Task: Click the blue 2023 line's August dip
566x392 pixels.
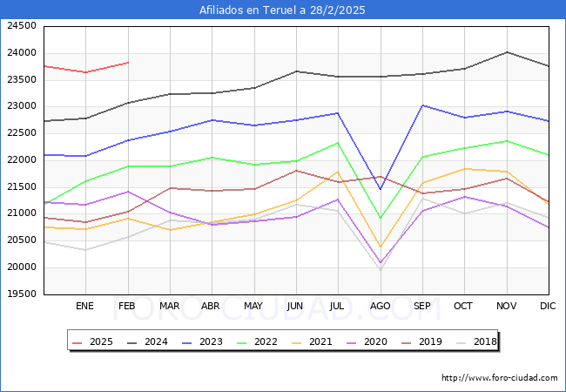Action: [381, 189]
